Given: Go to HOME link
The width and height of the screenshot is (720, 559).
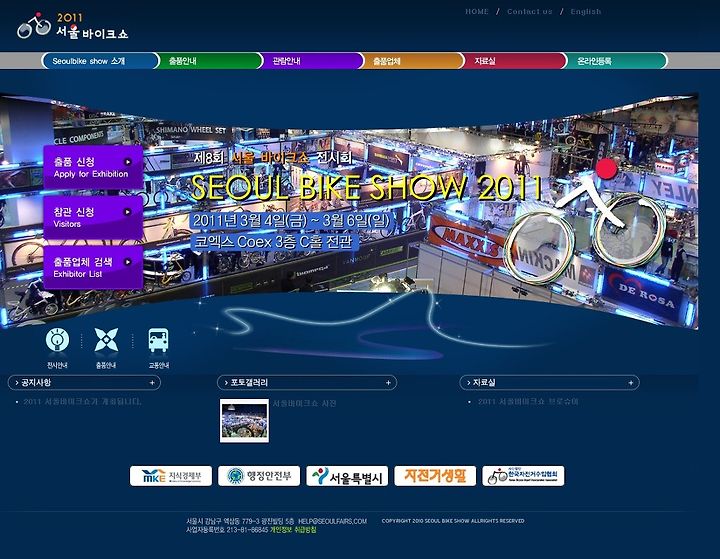Looking at the screenshot, I should coord(477,11).
